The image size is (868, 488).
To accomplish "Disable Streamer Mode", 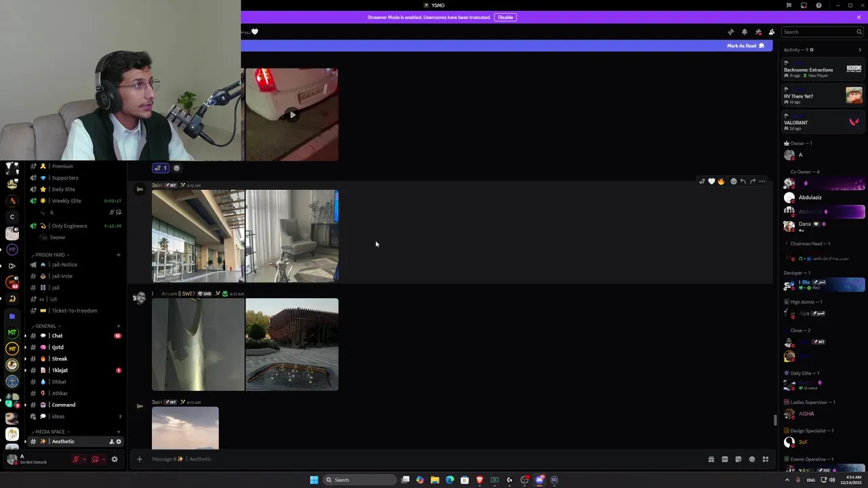I will pos(505,17).
